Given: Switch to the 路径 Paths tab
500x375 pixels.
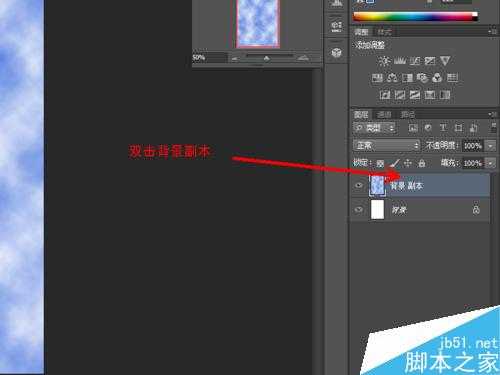Looking at the screenshot, I should pyautogui.click(x=407, y=115).
